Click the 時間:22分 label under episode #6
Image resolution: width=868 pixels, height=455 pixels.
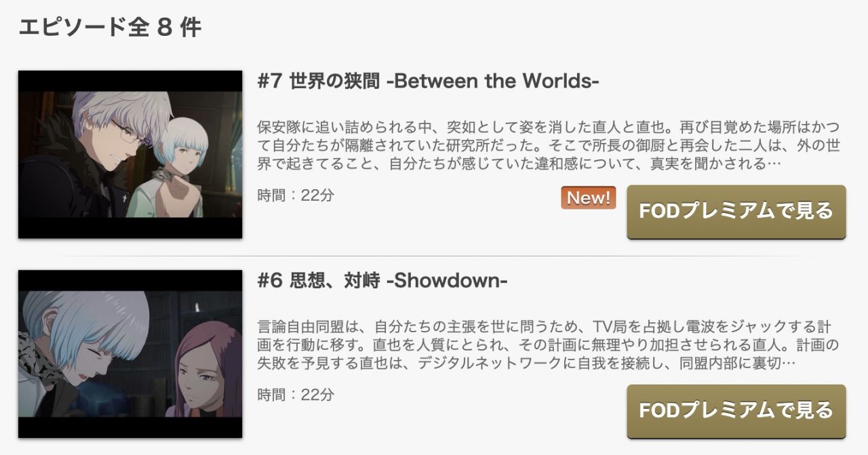coord(296,395)
